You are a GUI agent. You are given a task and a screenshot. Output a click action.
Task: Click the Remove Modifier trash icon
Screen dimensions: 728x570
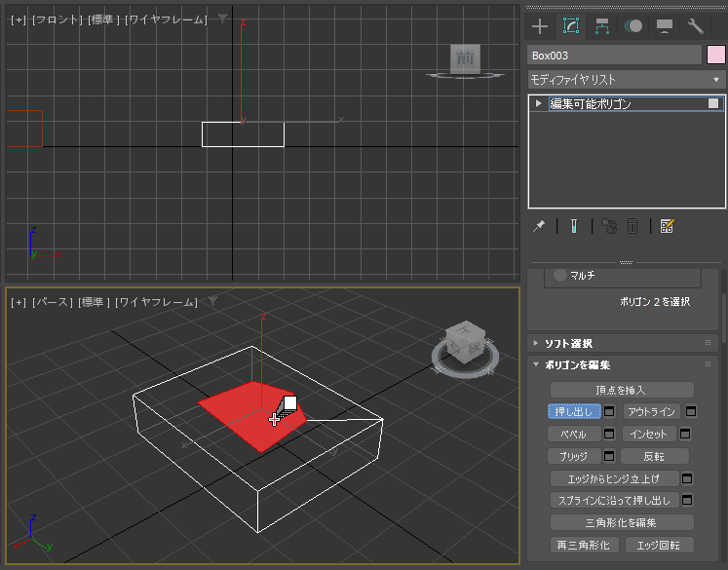click(632, 226)
